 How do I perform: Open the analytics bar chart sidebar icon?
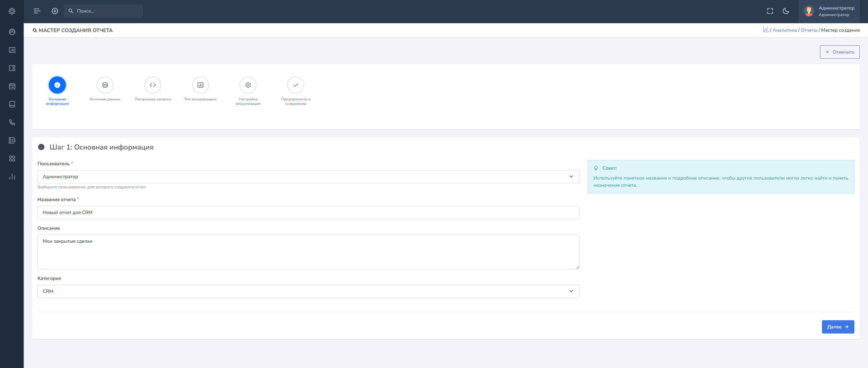(x=12, y=176)
